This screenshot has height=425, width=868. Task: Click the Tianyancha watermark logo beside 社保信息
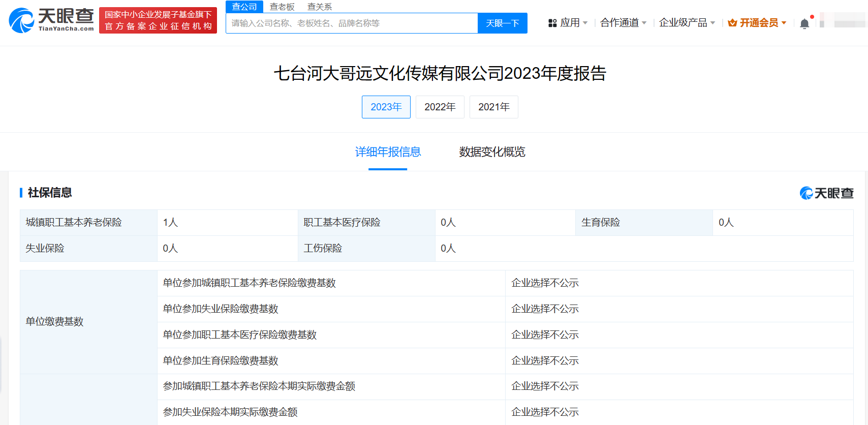pyautogui.click(x=826, y=193)
